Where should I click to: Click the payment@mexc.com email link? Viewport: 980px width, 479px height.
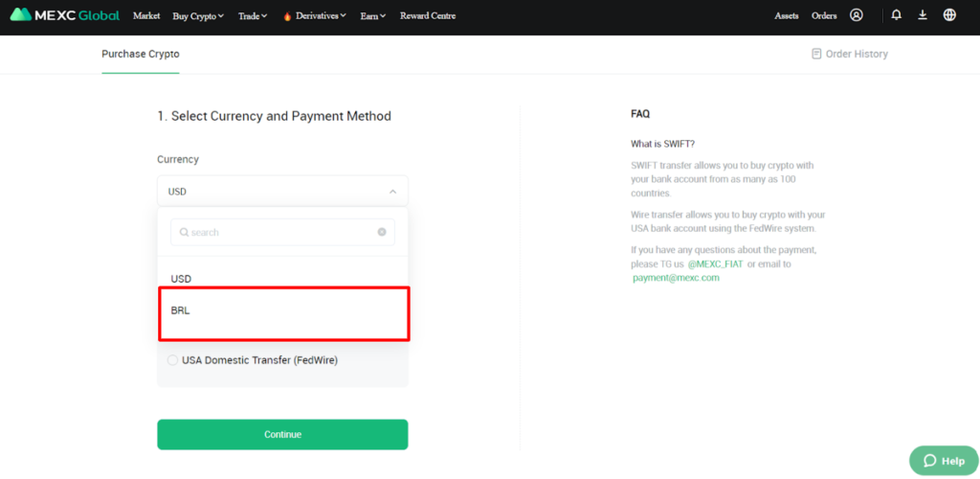pos(676,278)
